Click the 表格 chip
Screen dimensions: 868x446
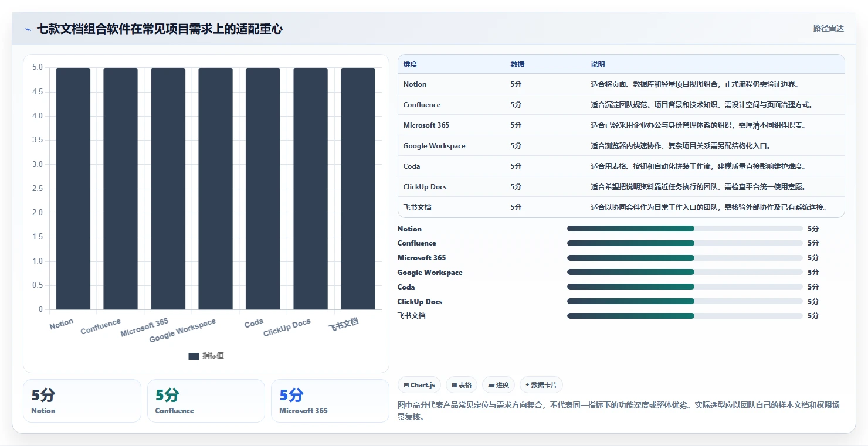pyautogui.click(x=462, y=385)
